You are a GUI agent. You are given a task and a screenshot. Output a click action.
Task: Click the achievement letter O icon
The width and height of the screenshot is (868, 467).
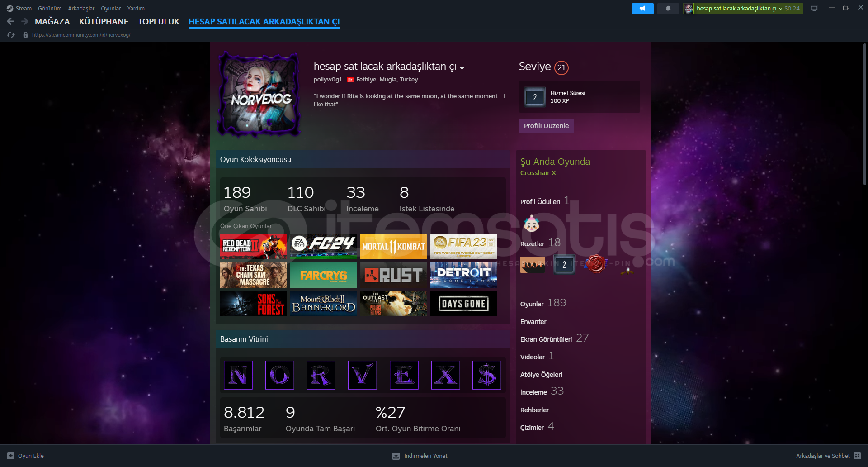[280, 375]
